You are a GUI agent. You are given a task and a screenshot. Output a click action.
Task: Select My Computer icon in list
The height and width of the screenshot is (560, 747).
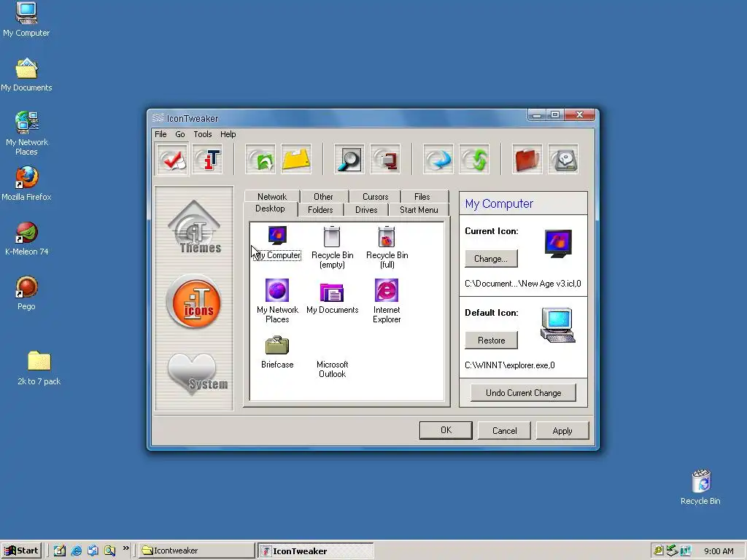tap(276, 243)
